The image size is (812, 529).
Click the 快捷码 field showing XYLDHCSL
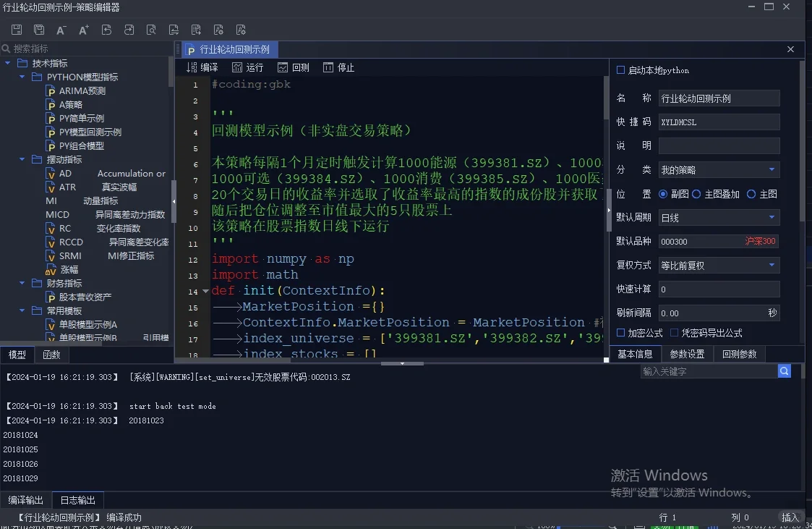coord(719,122)
